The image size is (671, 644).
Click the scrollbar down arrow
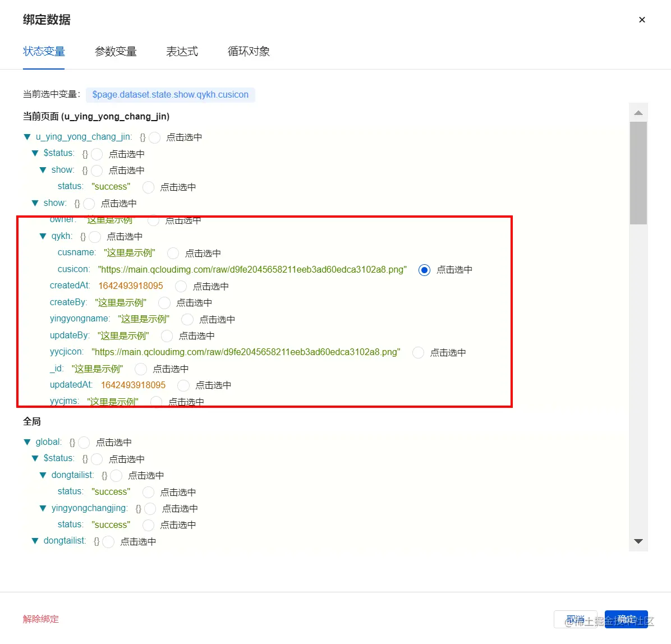click(638, 541)
